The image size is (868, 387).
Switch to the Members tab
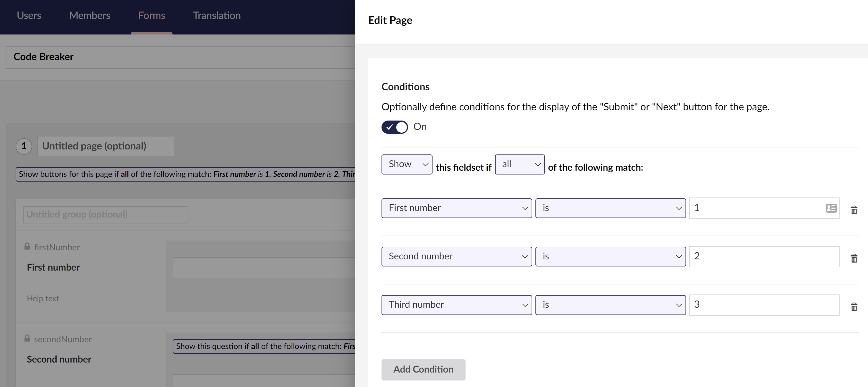click(x=90, y=16)
